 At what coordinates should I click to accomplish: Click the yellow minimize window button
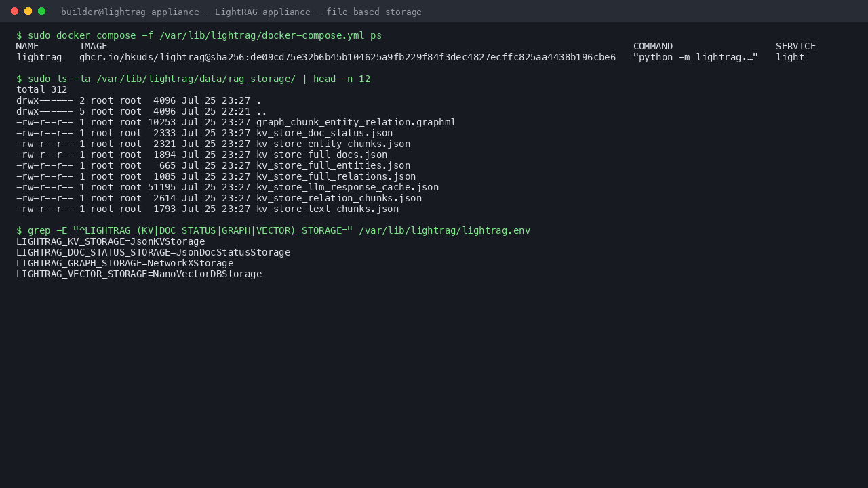(x=28, y=11)
